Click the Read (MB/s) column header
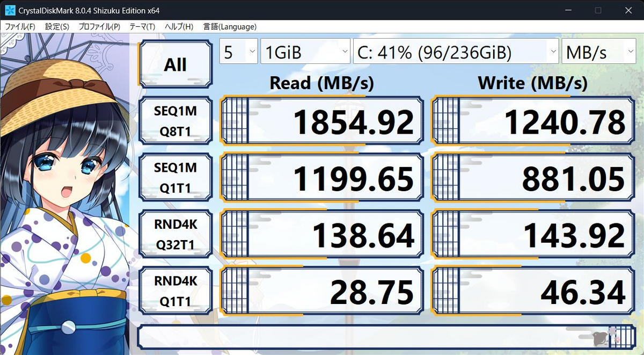This screenshot has width=644, height=355. pos(321,83)
